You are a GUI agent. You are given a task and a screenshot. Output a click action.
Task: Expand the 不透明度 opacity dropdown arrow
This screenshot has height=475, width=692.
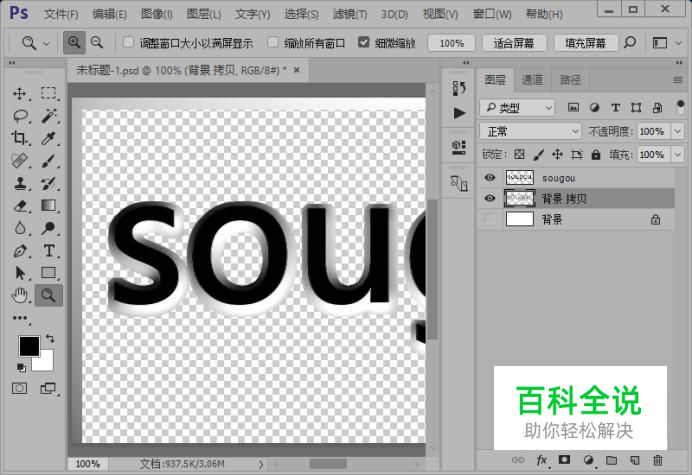(677, 131)
